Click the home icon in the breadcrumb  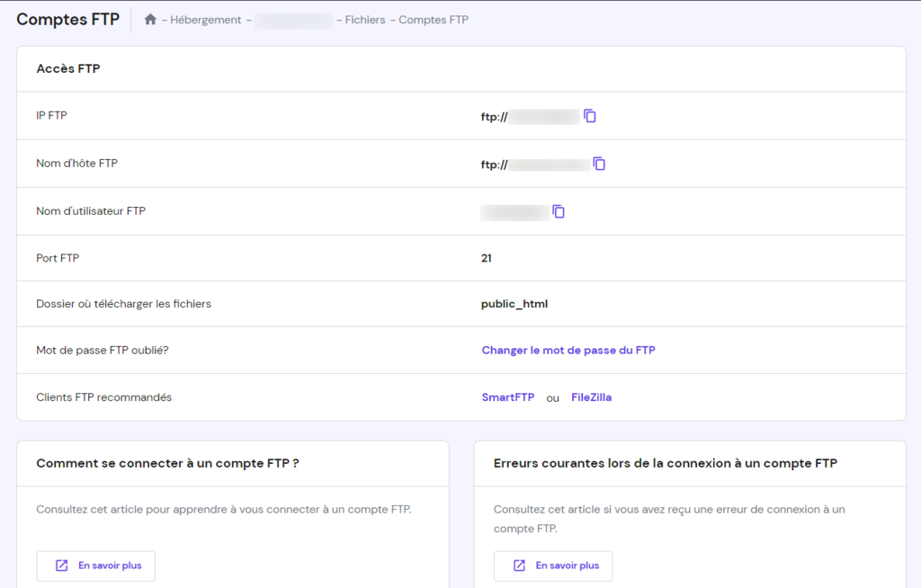(x=150, y=19)
